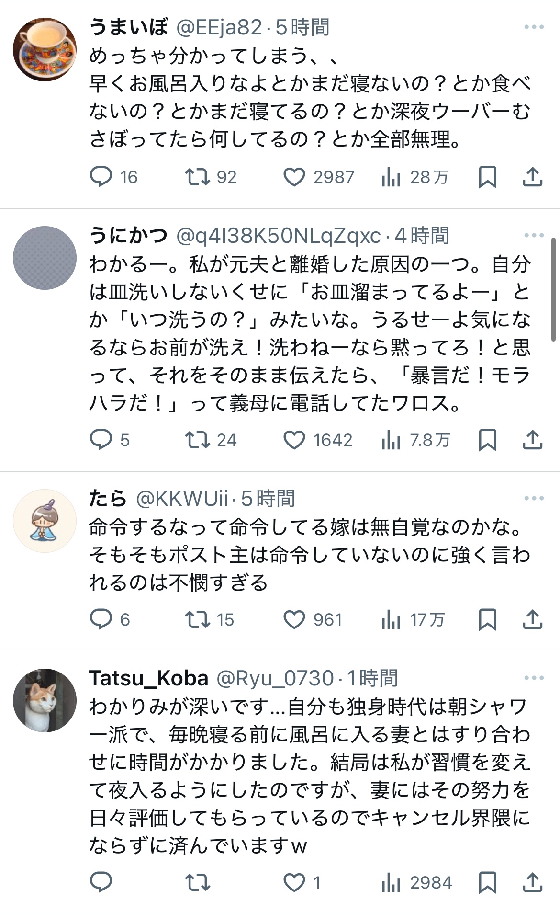Repost うまいぼ's post with 92 reposts
Image resolution: width=560 pixels, height=924 pixels.
(x=197, y=177)
